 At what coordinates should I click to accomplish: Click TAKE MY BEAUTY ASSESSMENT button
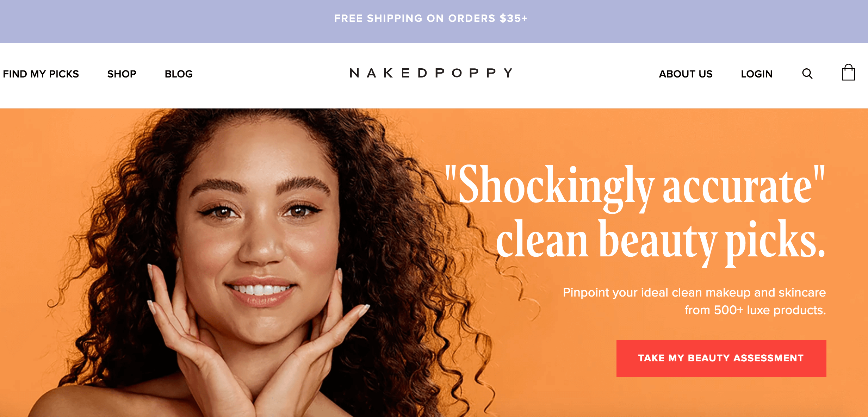(721, 358)
